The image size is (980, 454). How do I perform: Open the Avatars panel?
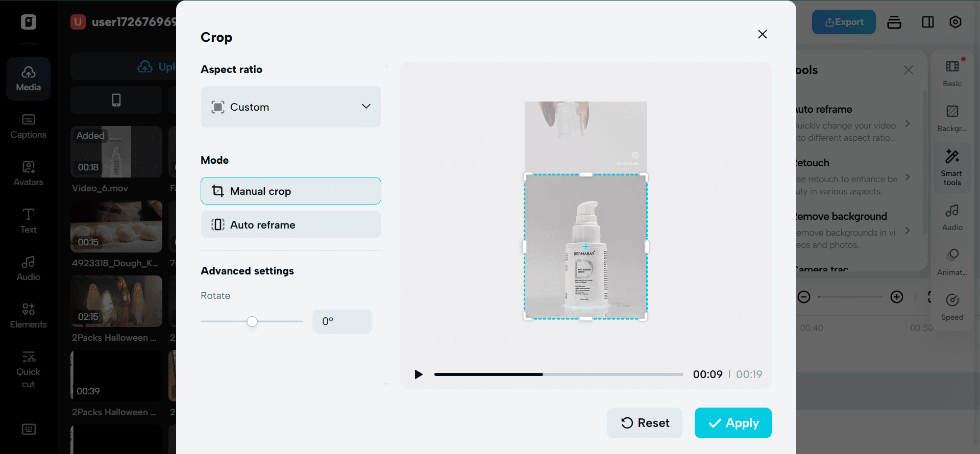point(29,174)
